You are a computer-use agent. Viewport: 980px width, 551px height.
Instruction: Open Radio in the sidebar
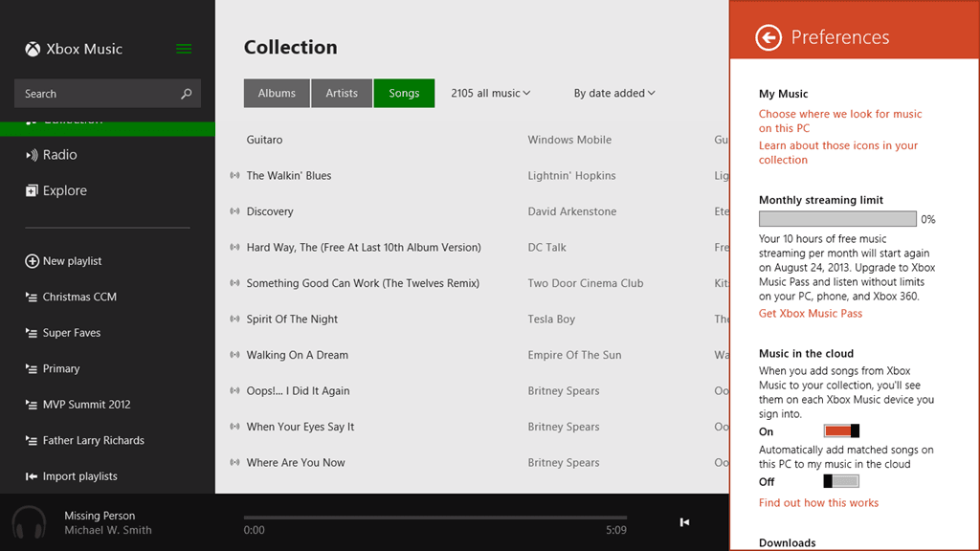(59, 155)
